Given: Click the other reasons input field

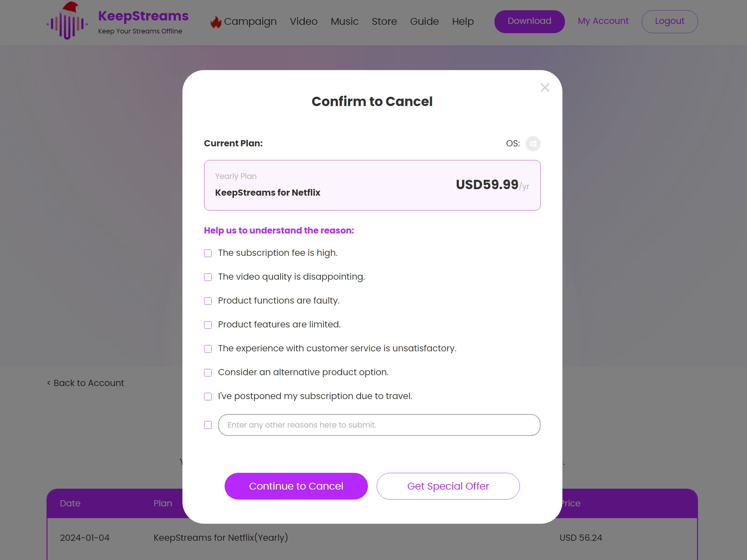Looking at the screenshot, I should click(379, 425).
